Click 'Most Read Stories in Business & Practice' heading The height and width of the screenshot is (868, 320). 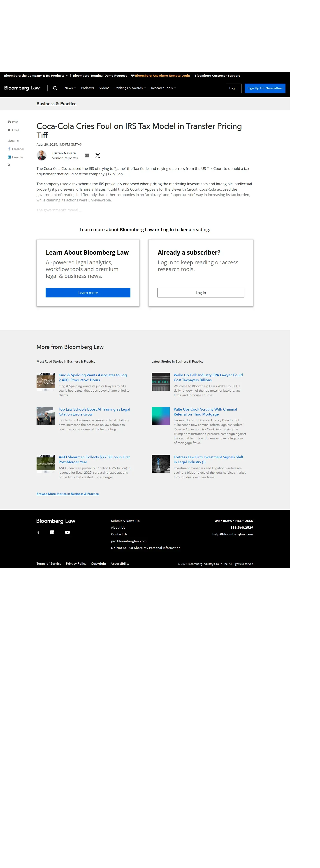66,362
